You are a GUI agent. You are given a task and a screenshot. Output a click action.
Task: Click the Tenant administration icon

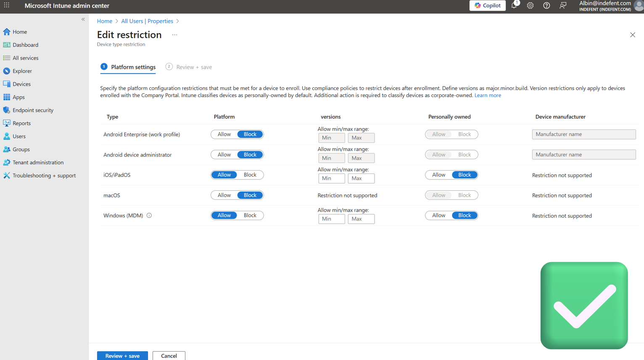point(7,162)
